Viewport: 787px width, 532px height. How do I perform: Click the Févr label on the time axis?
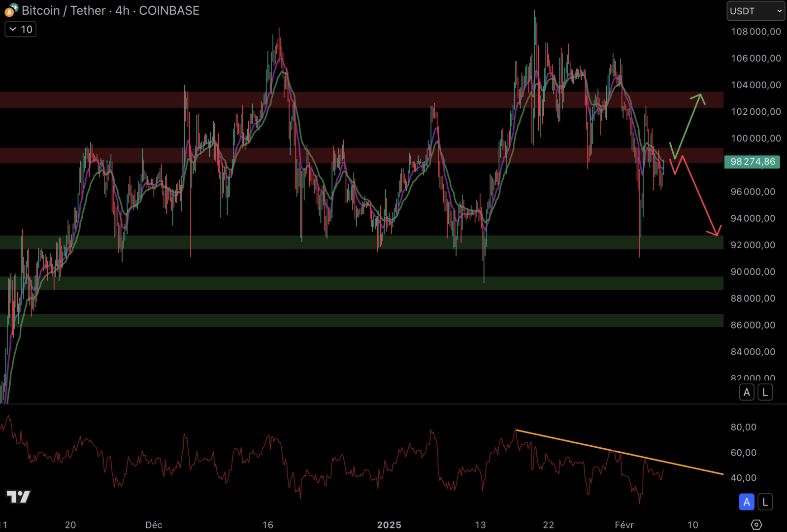[624, 525]
